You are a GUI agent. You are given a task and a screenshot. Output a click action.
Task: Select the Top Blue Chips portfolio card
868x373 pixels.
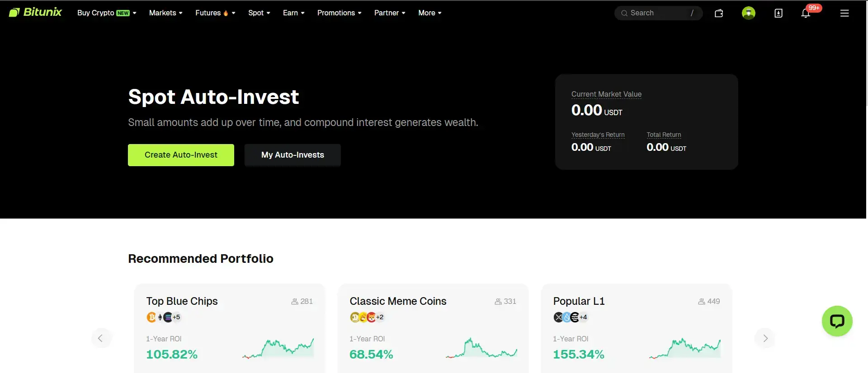tap(229, 328)
